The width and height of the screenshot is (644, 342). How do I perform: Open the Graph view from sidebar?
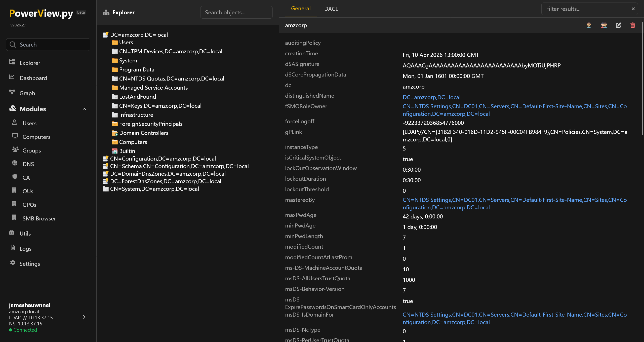click(27, 93)
